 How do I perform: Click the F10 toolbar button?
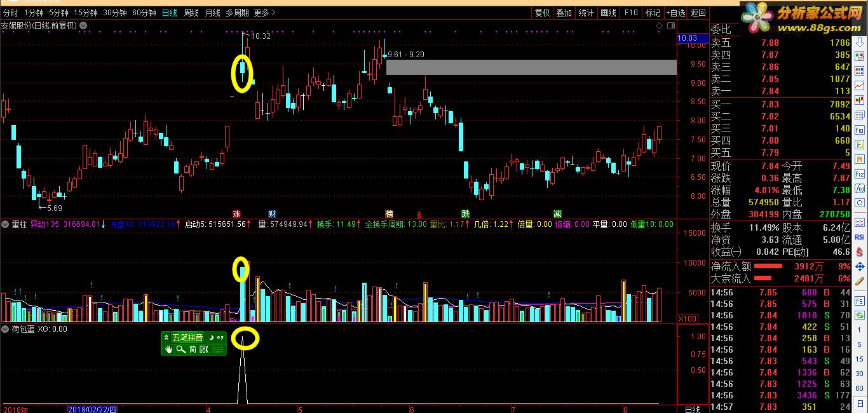tap(630, 13)
